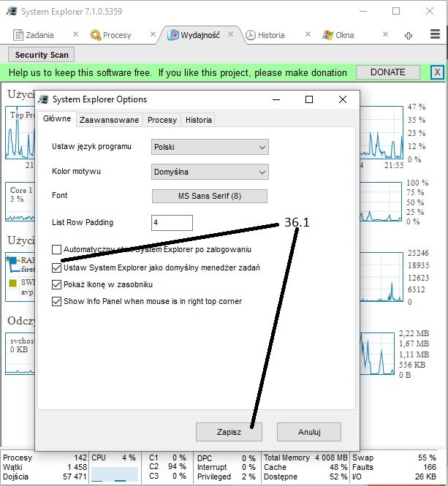448x486 pixels.
Task: Switch to Główne options tab
Action: (x=57, y=118)
